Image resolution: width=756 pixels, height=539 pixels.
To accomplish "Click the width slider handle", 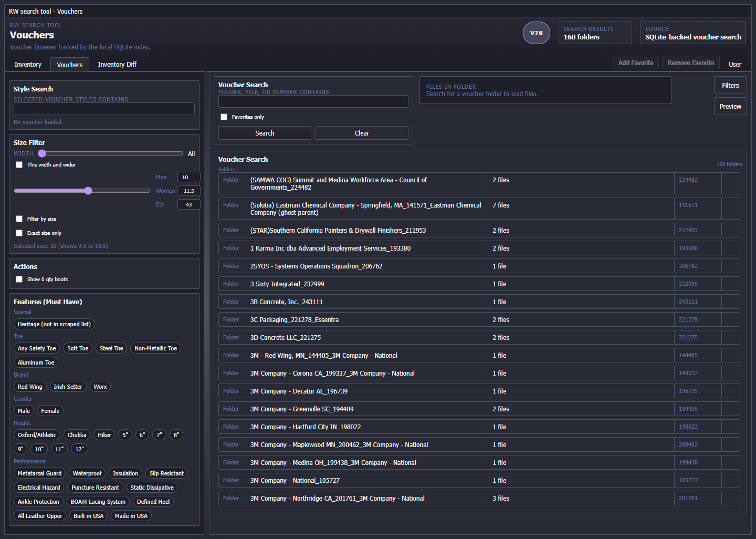I will pos(42,153).
